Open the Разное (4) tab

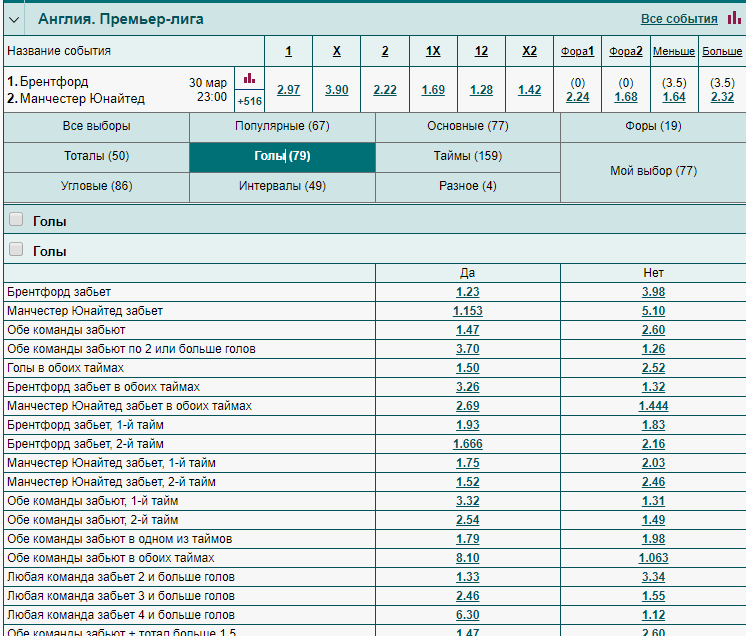click(468, 186)
